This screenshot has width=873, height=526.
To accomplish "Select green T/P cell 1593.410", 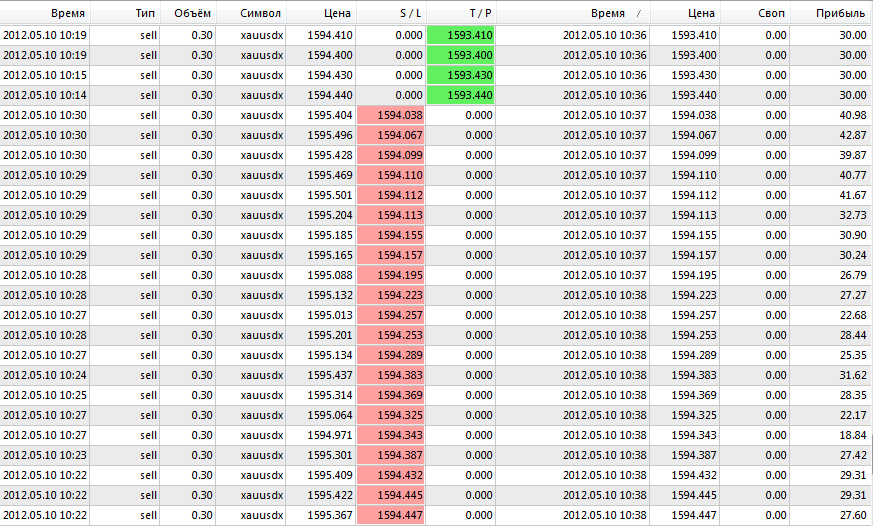I will tap(460, 35).
